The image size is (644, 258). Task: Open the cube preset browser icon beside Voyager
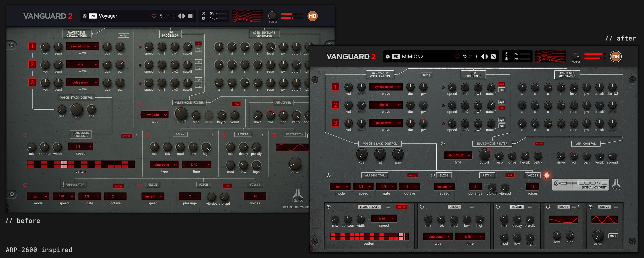(84, 16)
